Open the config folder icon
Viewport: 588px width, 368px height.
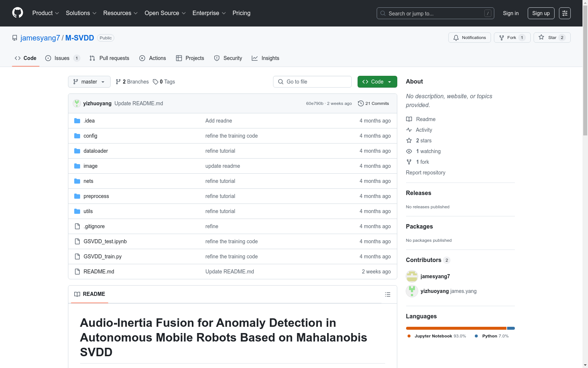pyautogui.click(x=77, y=136)
